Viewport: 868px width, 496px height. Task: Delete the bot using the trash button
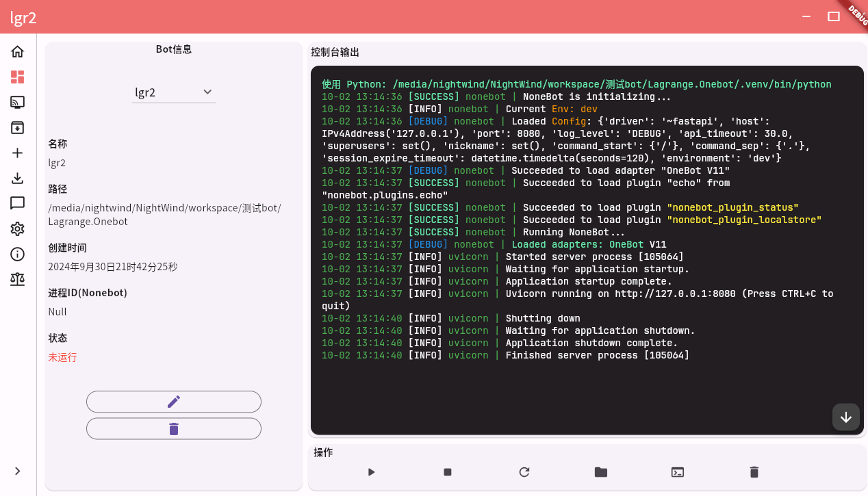(x=173, y=428)
